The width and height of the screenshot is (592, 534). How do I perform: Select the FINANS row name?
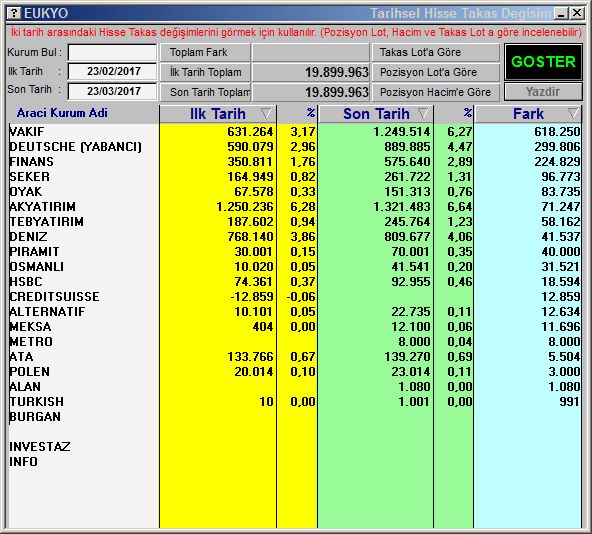point(32,162)
